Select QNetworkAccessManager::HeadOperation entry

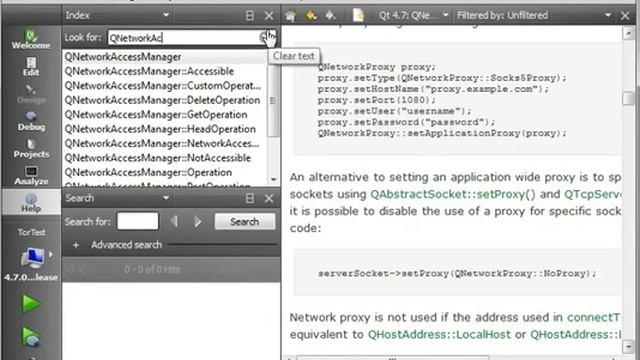pos(164,129)
